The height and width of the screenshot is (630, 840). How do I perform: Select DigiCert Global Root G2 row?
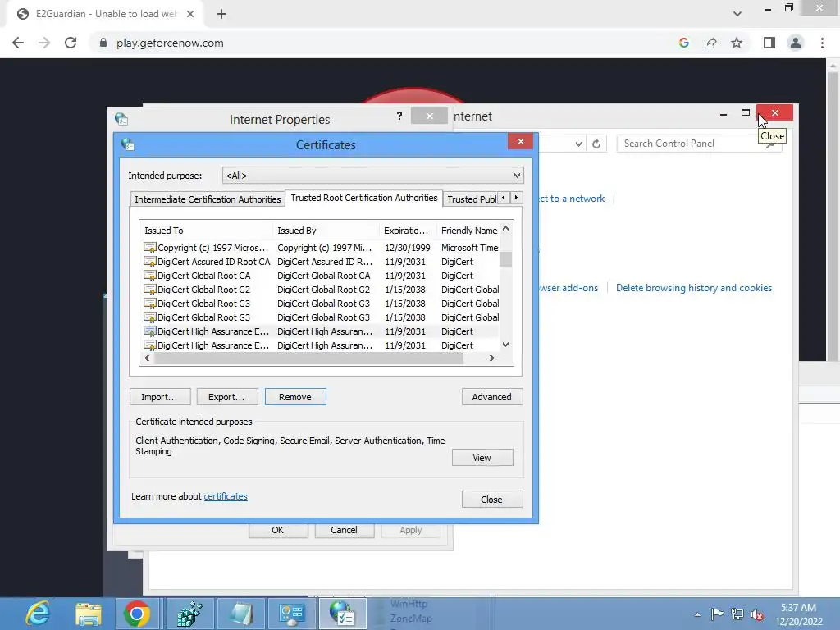point(321,290)
